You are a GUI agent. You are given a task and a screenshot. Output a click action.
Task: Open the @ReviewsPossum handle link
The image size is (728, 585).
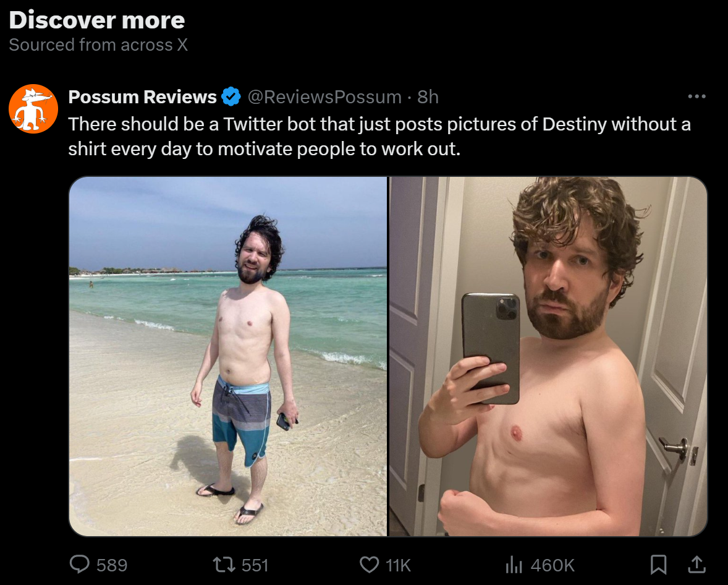324,96
